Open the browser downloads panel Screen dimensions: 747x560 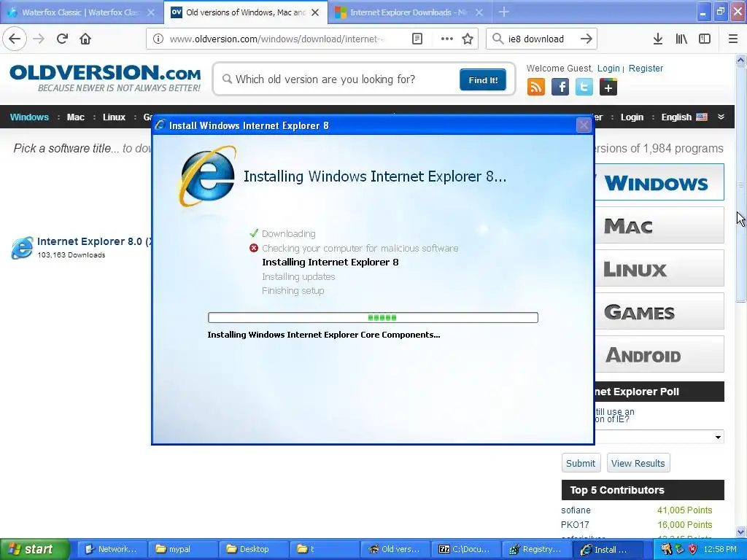(x=657, y=39)
